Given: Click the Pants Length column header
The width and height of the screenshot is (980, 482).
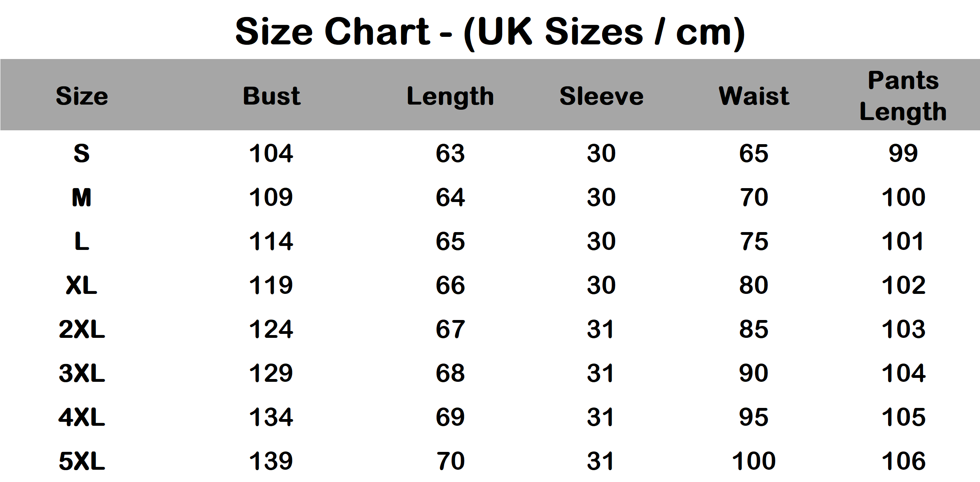Looking at the screenshot, I should coord(903,96).
